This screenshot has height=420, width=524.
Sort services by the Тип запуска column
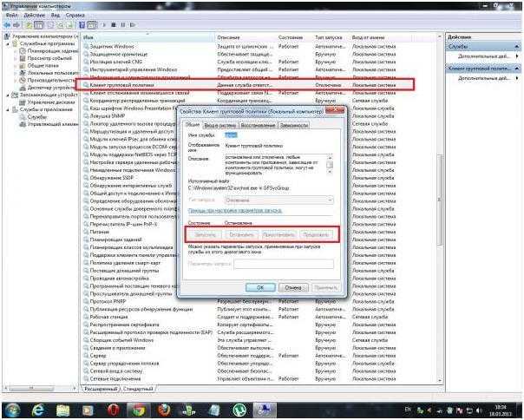click(x=328, y=37)
